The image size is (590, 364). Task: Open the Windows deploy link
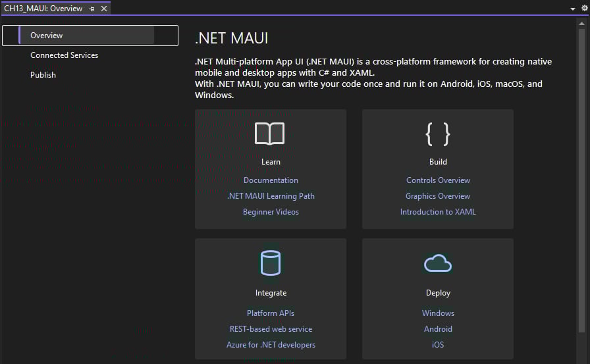(438, 313)
